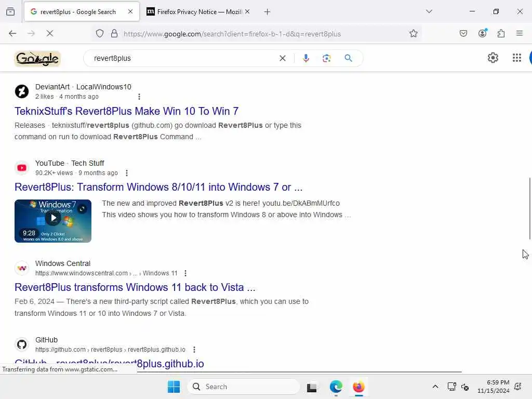Viewport: 532px width, 399px height.
Task: Click the taskbar Search box
Action: click(x=243, y=387)
